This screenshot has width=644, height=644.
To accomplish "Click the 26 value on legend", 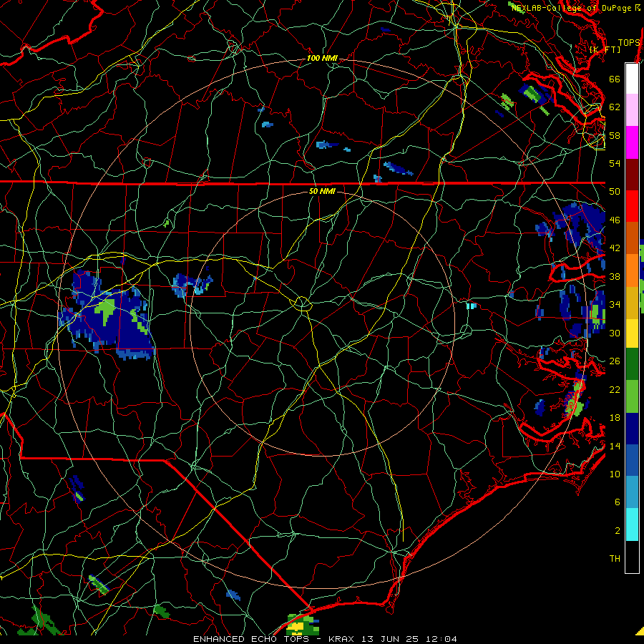I will click(615, 361).
